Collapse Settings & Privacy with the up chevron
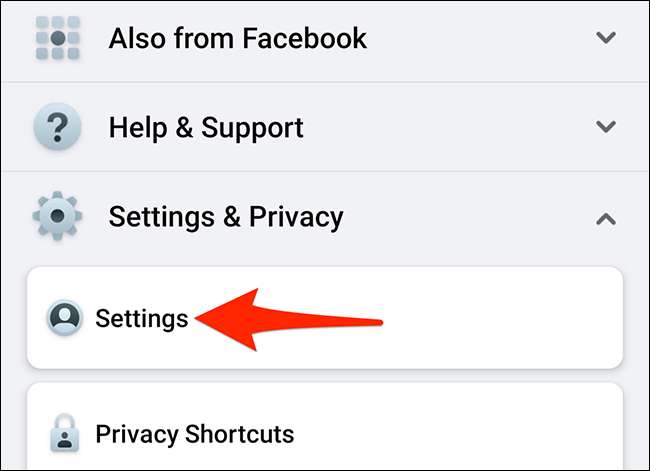The width and height of the screenshot is (650, 471). point(606,219)
